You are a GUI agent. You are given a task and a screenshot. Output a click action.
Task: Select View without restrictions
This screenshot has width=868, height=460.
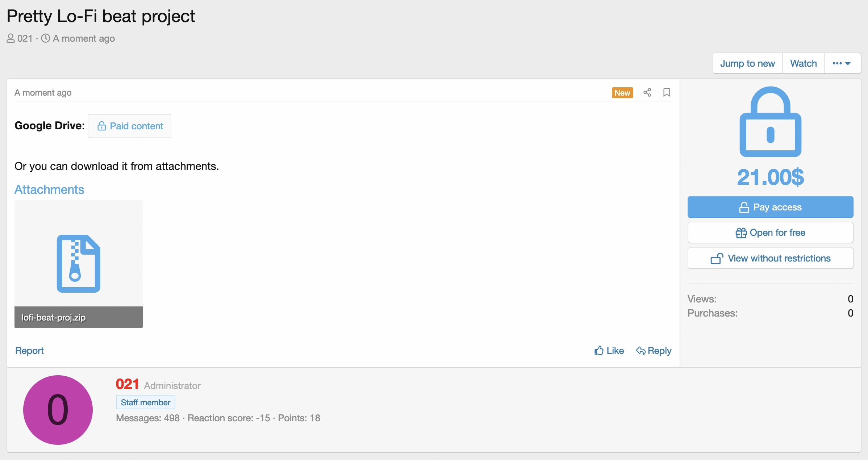pyautogui.click(x=770, y=258)
